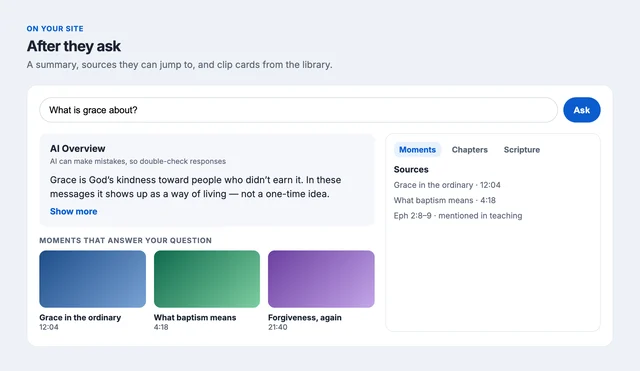Image resolution: width=640 pixels, height=371 pixels.
Task: Click the Ask button
Action: tap(582, 110)
